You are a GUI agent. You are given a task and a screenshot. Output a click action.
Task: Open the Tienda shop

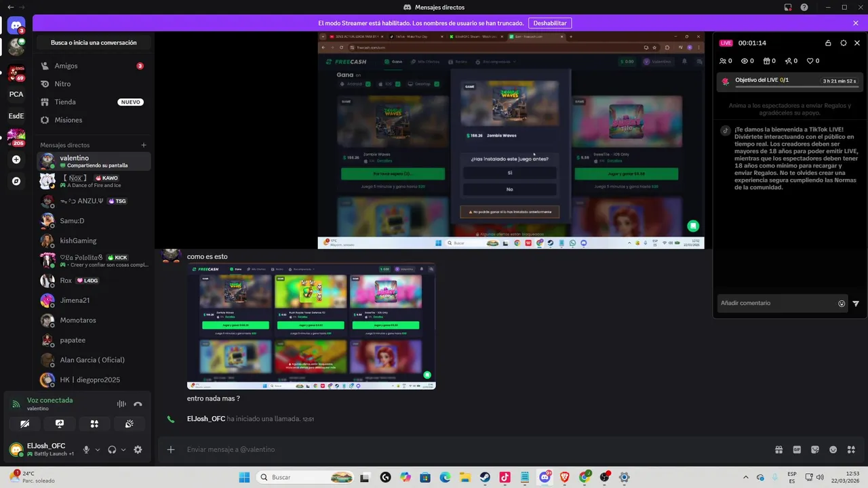tap(94, 102)
